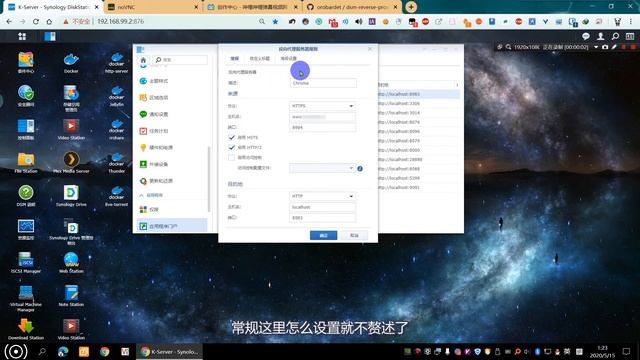The height and width of the screenshot is (360, 640).
Task: Open column options menu in proxy list
Action: (x=457, y=85)
